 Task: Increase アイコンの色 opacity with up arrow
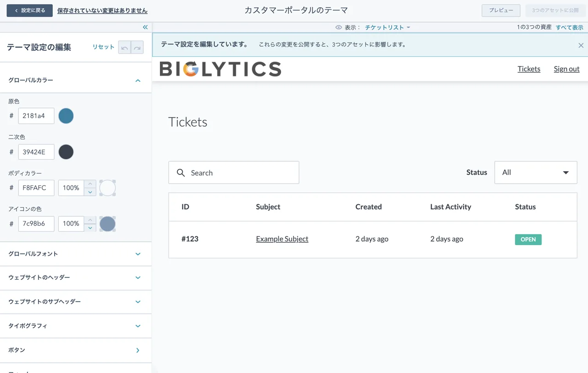point(90,219)
